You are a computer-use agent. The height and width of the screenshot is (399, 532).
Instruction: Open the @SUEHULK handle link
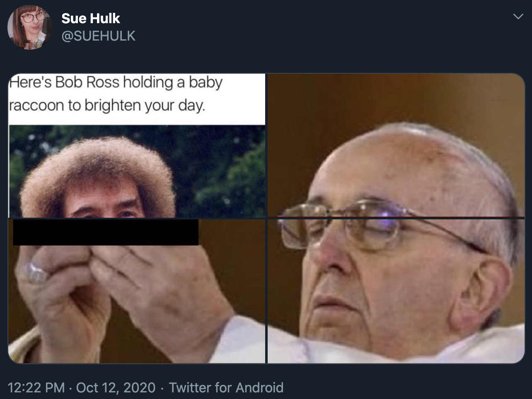(98, 36)
